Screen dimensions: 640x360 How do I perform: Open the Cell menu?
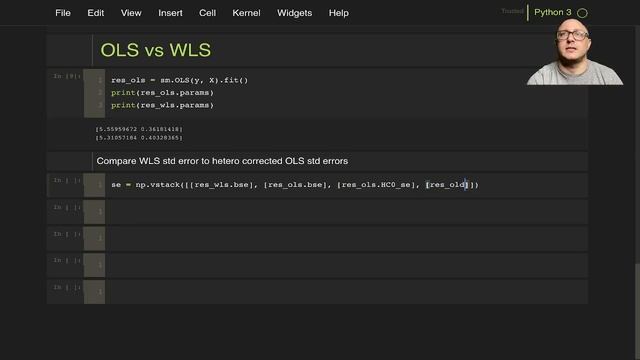point(207,13)
